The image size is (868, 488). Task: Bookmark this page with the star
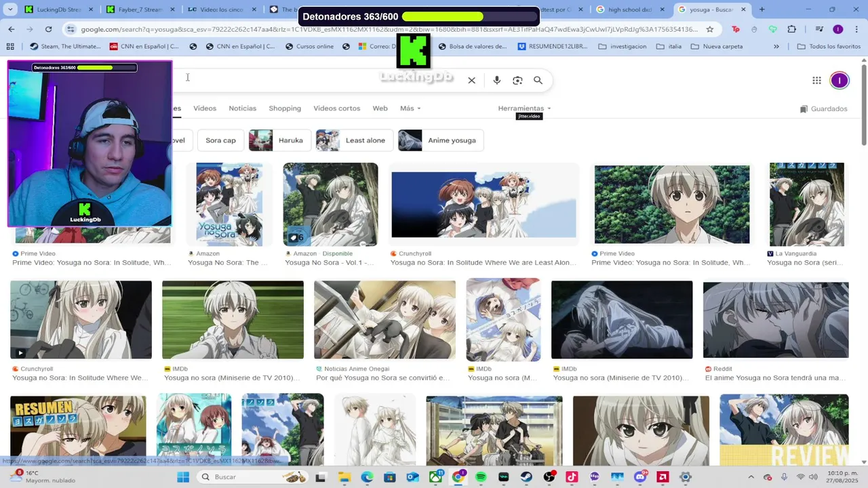(709, 29)
